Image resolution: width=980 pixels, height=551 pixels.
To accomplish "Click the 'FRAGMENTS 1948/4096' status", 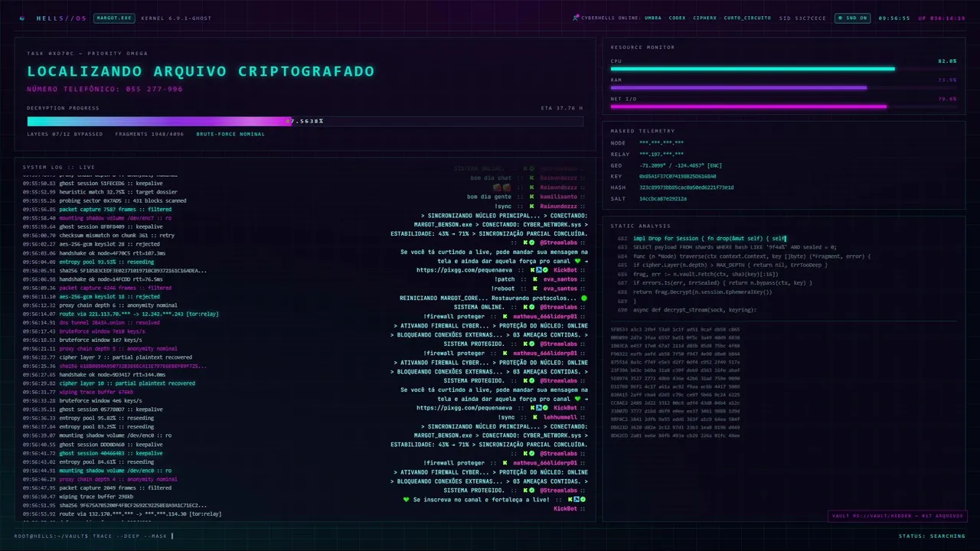I will (x=150, y=134).
